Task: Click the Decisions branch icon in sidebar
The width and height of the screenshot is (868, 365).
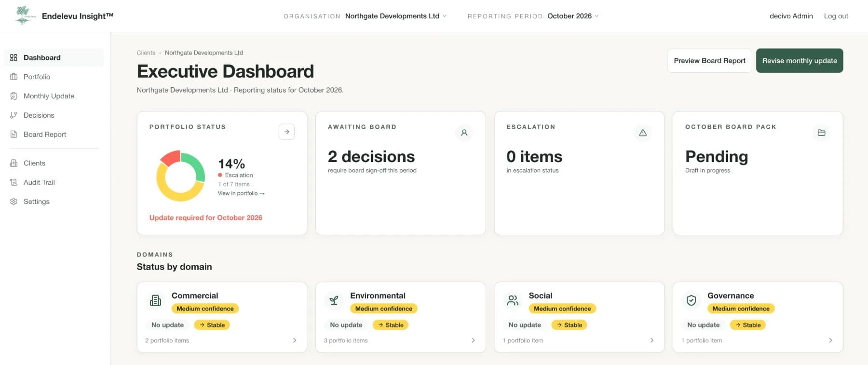Action: tap(14, 115)
